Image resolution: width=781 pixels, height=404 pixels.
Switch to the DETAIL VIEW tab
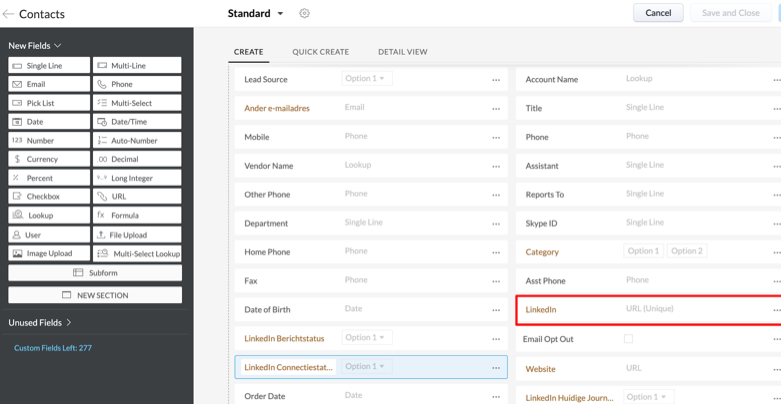pyautogui.click(x=402, y=52)
